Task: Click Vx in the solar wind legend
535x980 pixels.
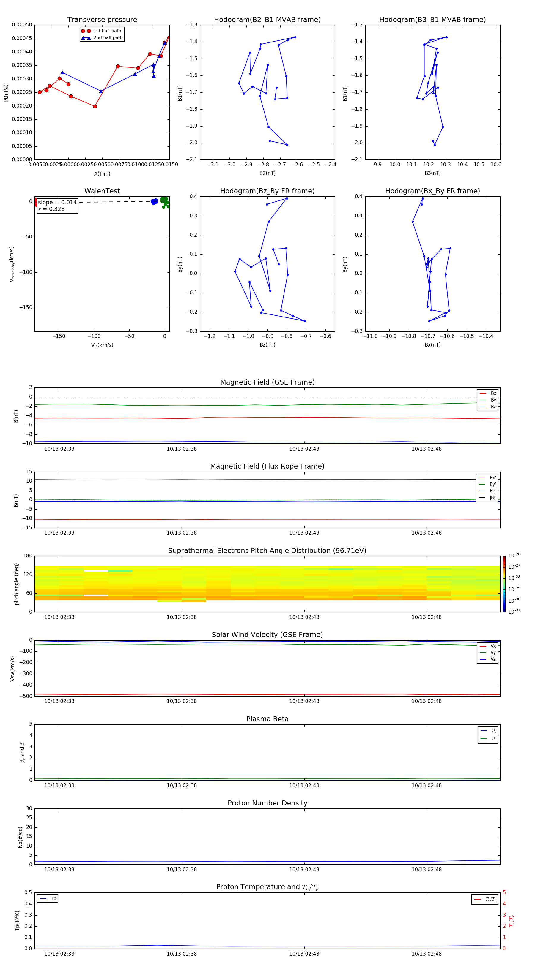Action: pos(488,646)
